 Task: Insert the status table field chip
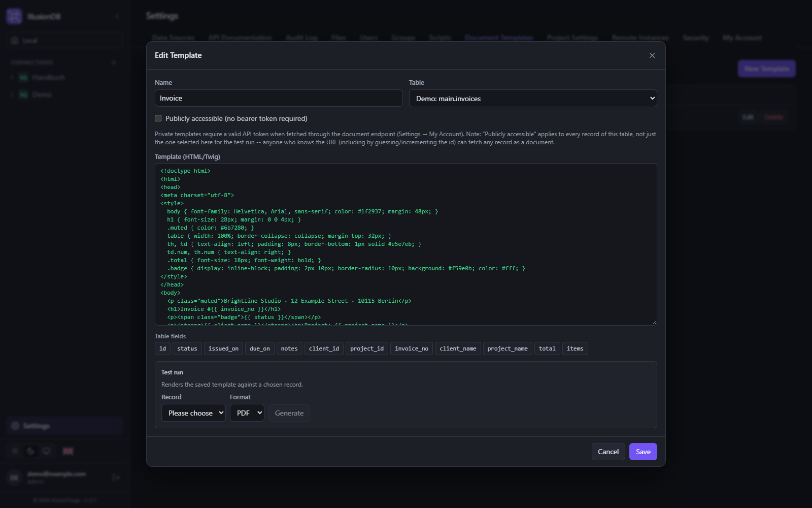pos(187,348)
